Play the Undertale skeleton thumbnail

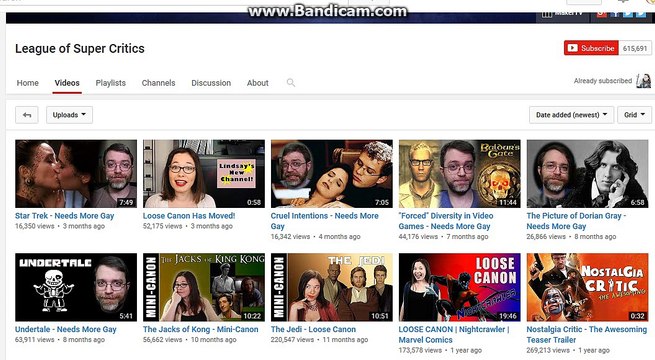[76, 287]
